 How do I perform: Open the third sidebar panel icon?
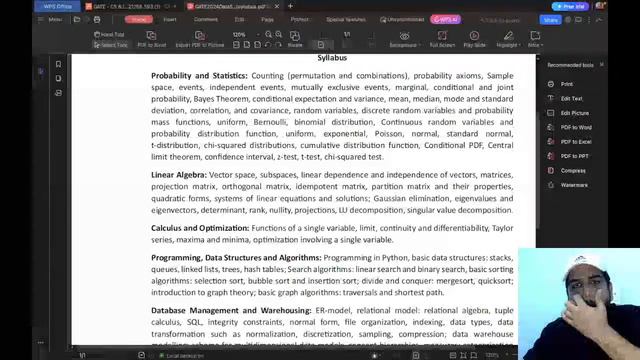tap(58, 93)
